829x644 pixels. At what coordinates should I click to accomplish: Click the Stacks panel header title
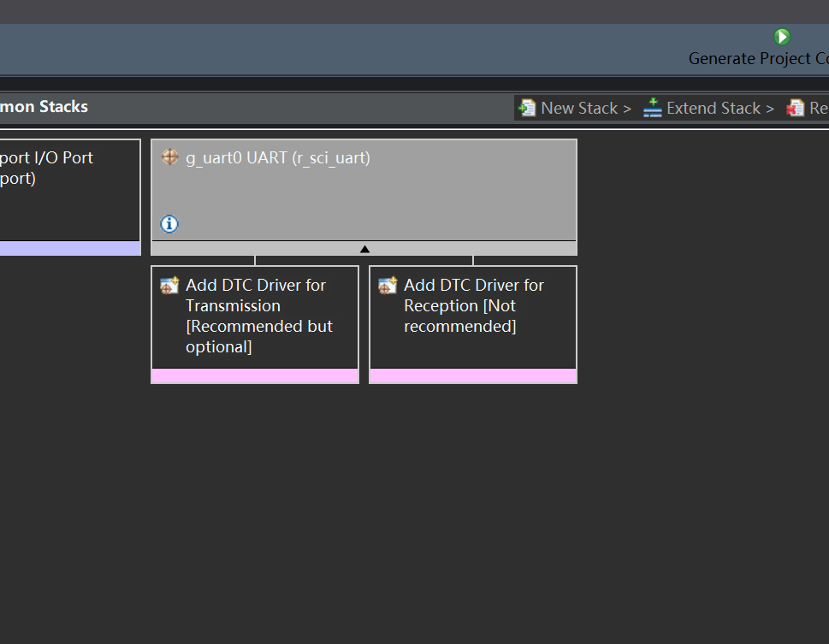[44, 107]
